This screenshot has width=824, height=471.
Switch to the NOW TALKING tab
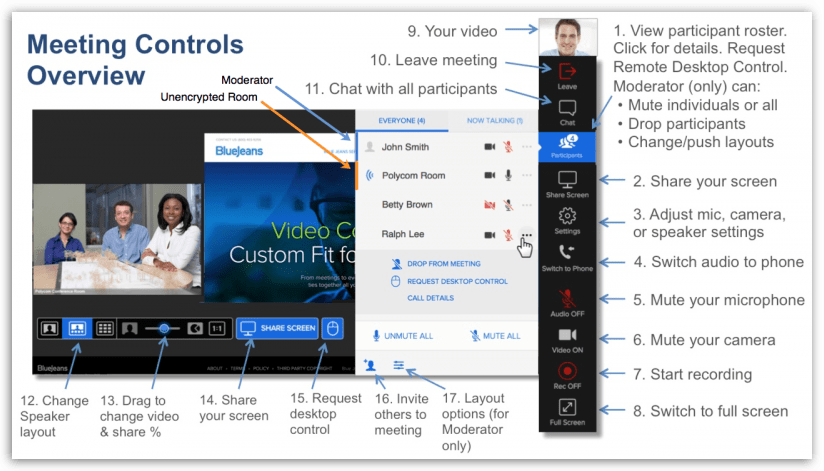[x=495, y=120]
